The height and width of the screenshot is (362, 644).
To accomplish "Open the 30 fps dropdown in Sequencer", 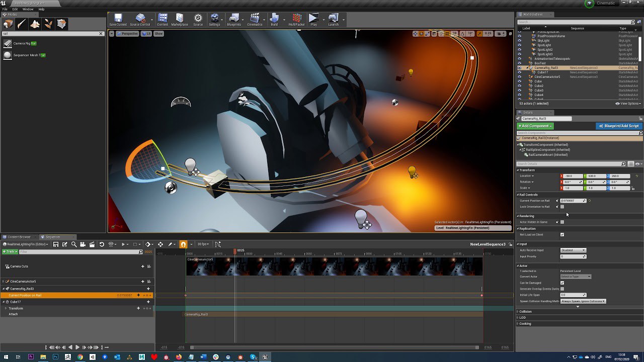I will point(203,244).
